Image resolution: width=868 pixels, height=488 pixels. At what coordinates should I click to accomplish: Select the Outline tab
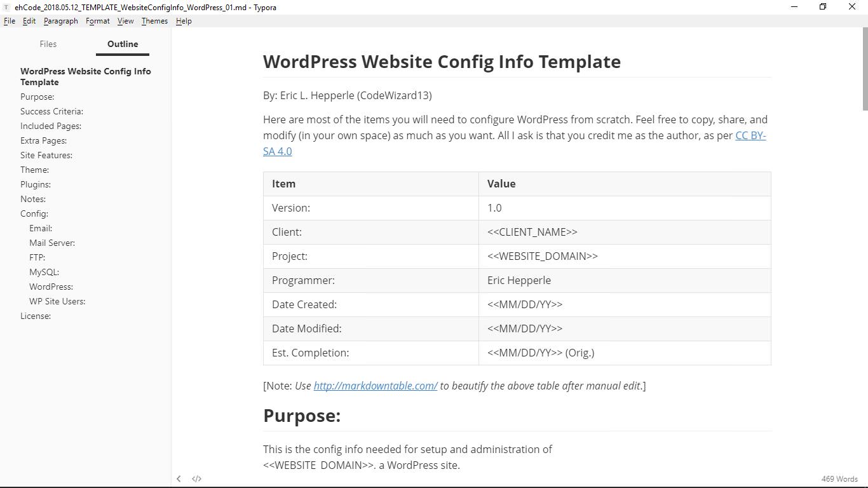pos(123,44)
